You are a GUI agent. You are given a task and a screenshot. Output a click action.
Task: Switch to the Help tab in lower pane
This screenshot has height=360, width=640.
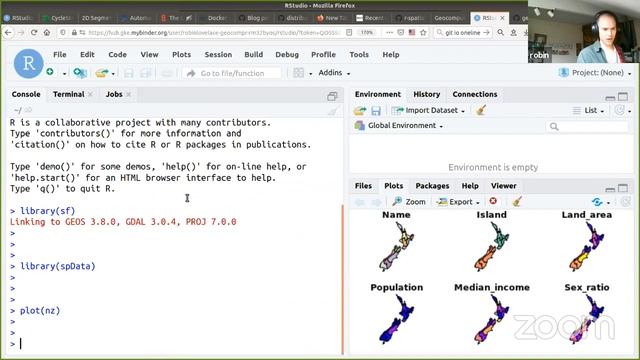470,186
